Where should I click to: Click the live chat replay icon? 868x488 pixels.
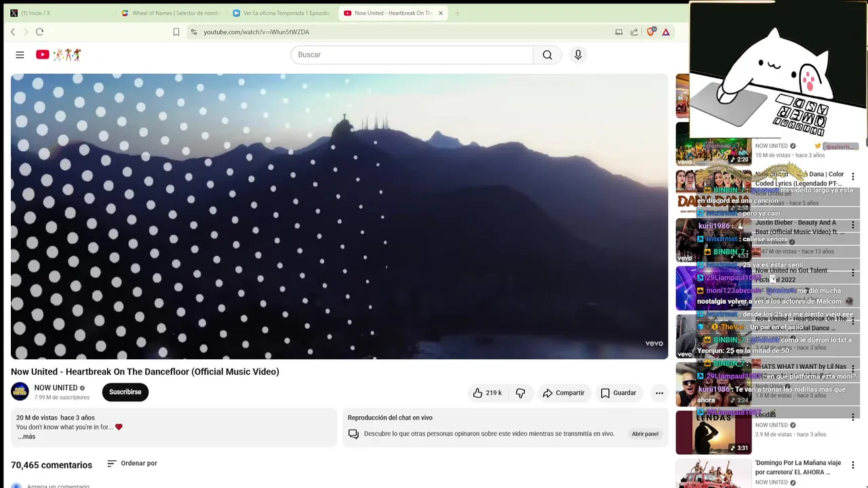(x=353, y=434)
